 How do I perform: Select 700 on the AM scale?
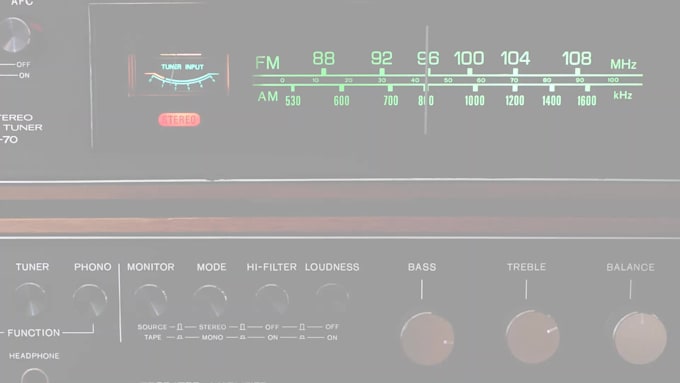click(x=390, y=101)
